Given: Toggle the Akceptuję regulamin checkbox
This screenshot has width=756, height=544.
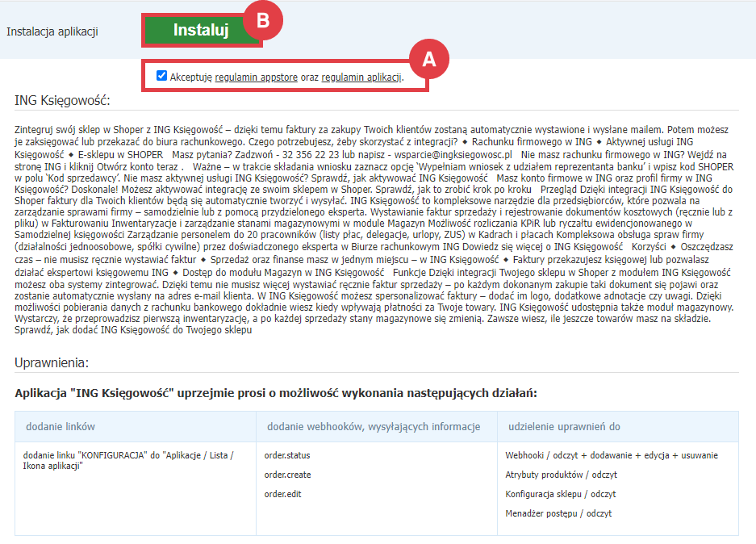Looking at the screenshot, I should tap(162, 77).
